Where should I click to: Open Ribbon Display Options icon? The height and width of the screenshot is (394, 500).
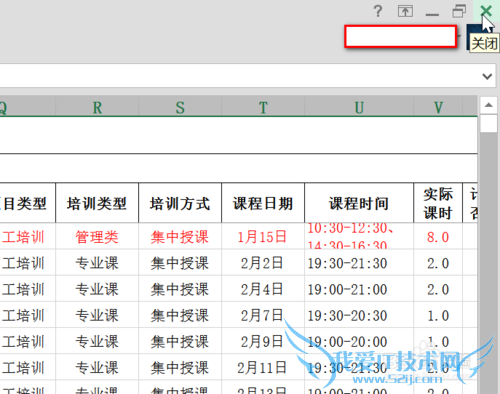[405, 11]
